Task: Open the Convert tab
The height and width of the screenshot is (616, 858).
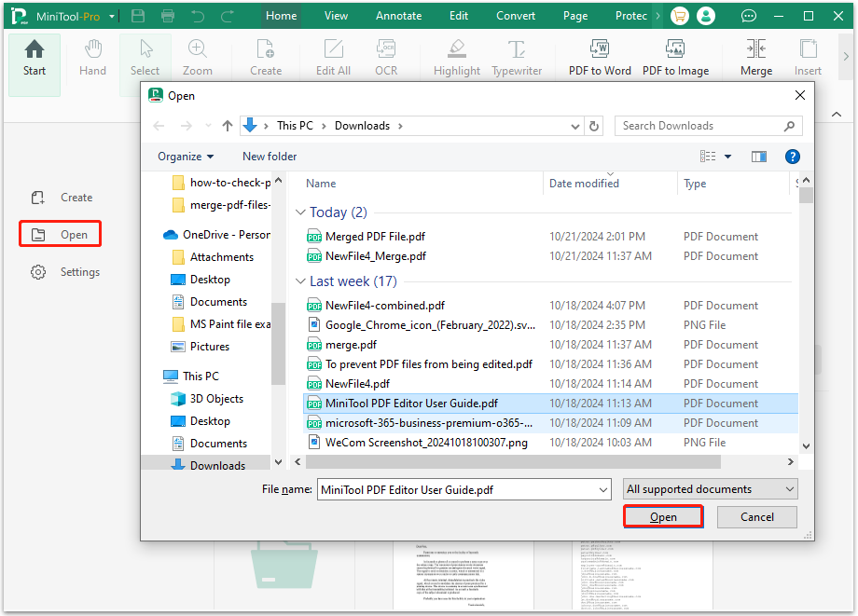Action: point(516,16)
